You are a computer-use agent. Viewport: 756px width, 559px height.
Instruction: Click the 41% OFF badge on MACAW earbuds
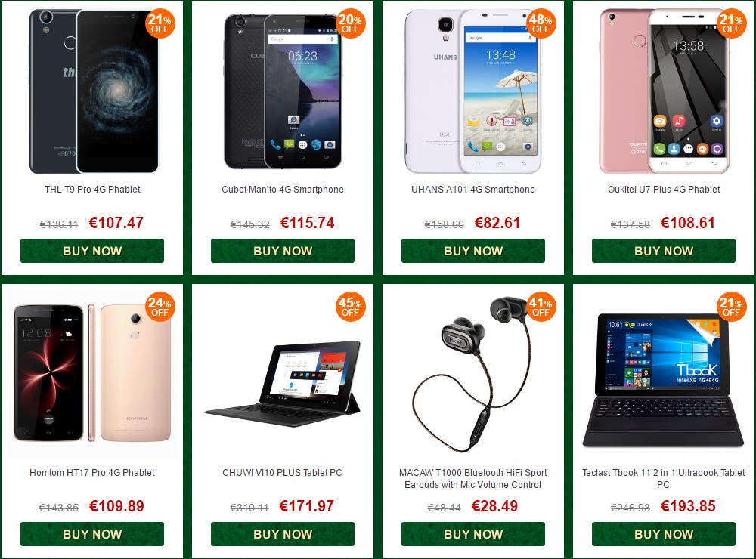[541, 307]
